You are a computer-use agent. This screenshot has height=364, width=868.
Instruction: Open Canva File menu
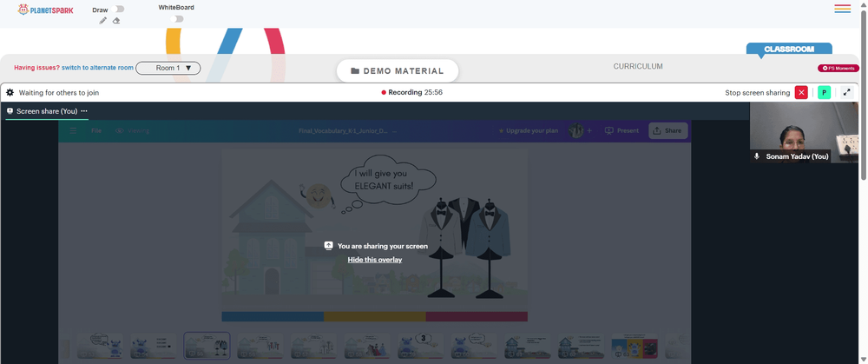[96, 131]
